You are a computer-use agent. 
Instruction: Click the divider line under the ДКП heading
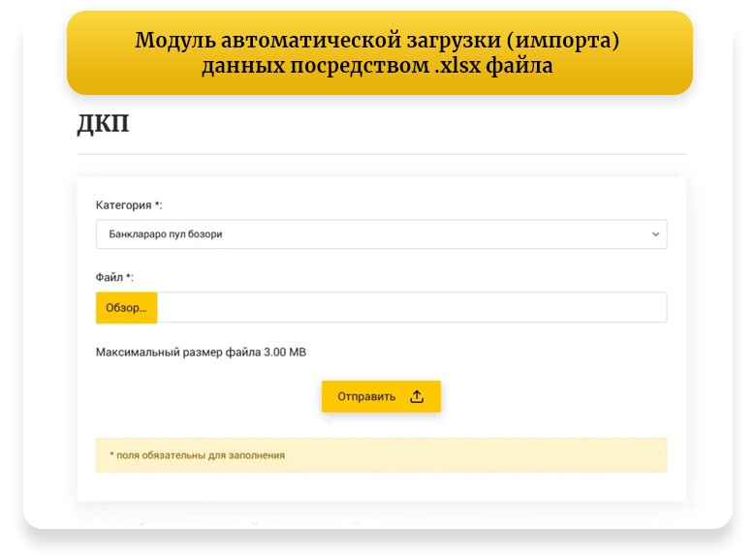coord(381,154)
